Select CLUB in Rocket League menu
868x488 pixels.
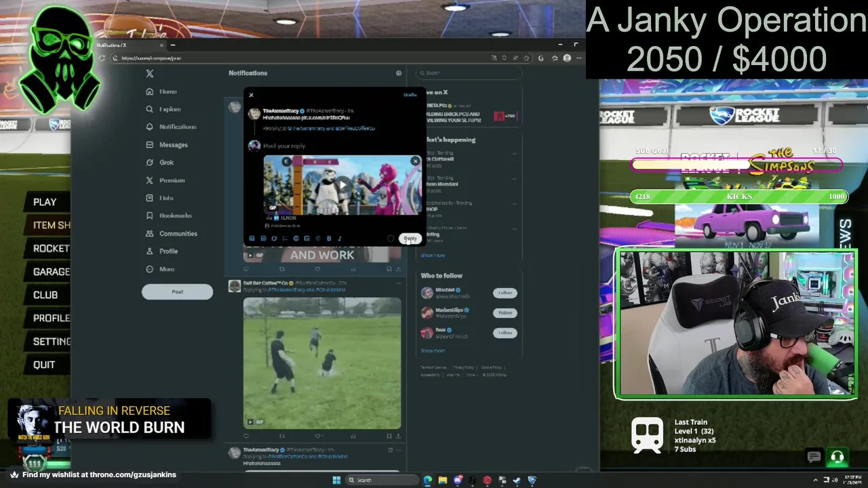click(45, 295)
